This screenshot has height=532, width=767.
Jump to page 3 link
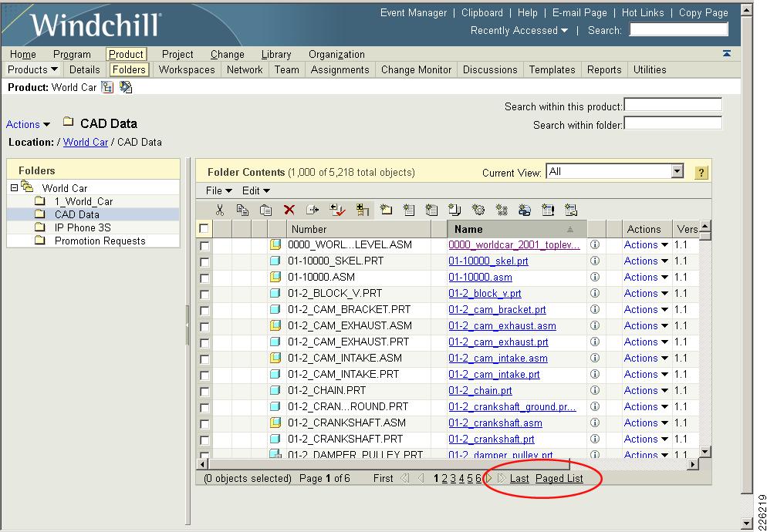pos(453,478)
